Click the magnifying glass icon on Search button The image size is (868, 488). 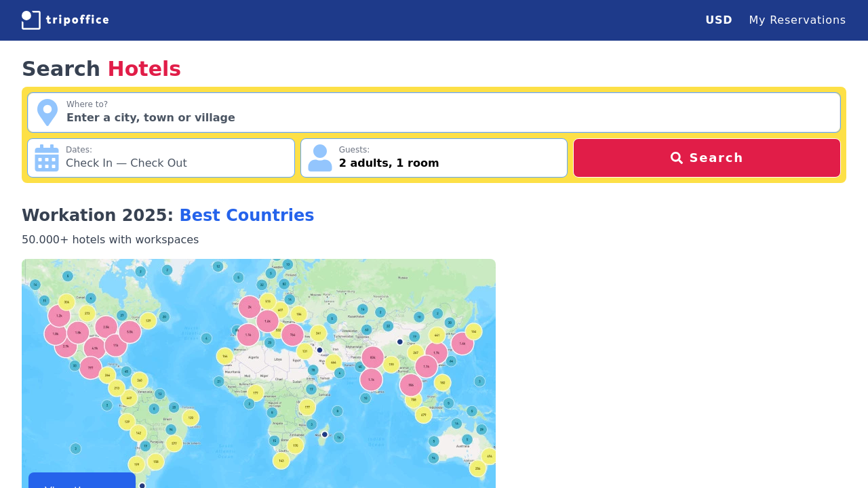click(676, 157)
